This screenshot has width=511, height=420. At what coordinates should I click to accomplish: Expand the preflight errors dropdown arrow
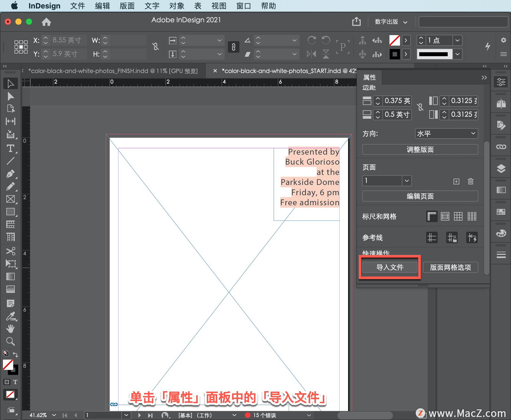309,415
